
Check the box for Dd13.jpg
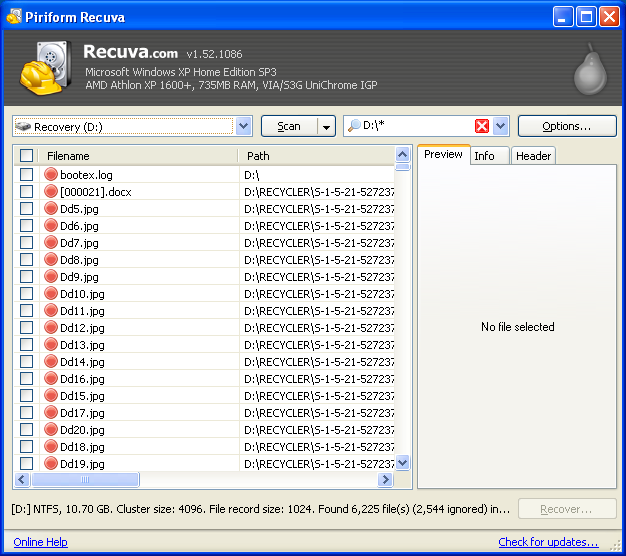tap(26, 344)
